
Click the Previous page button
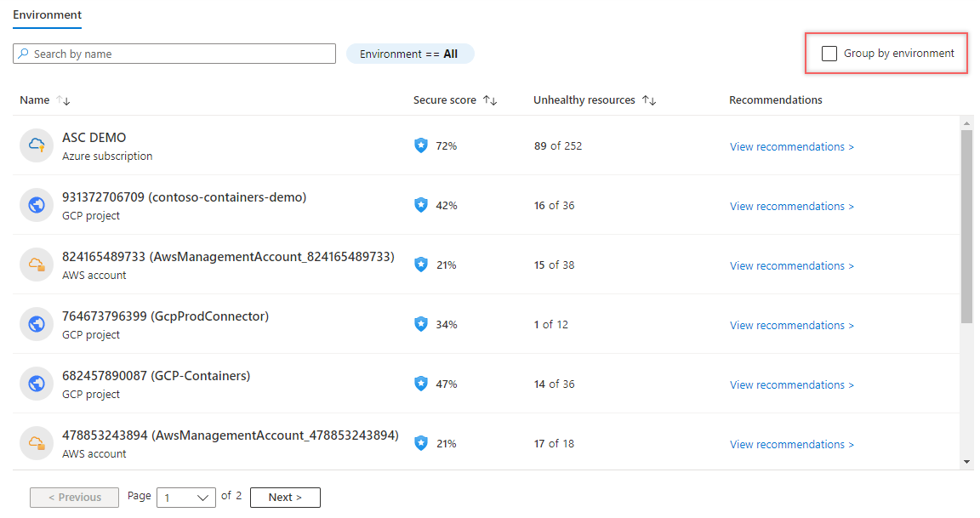pos(74,498)
